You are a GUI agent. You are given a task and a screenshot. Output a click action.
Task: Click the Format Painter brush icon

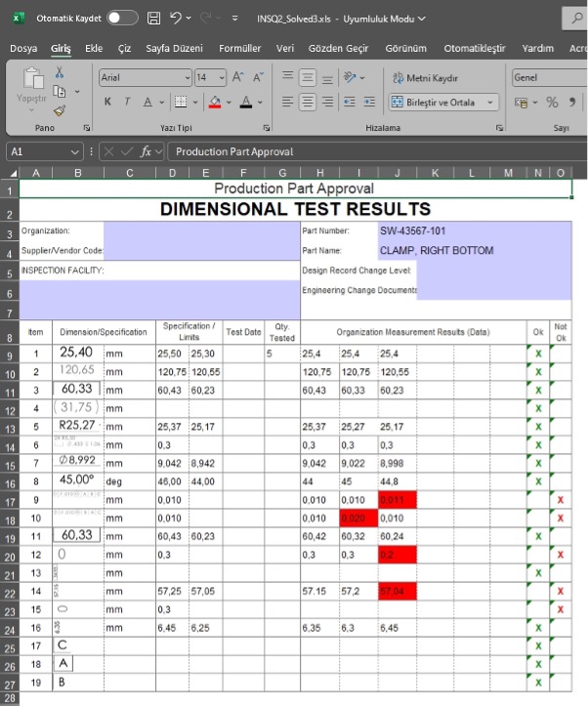[59, 110]
